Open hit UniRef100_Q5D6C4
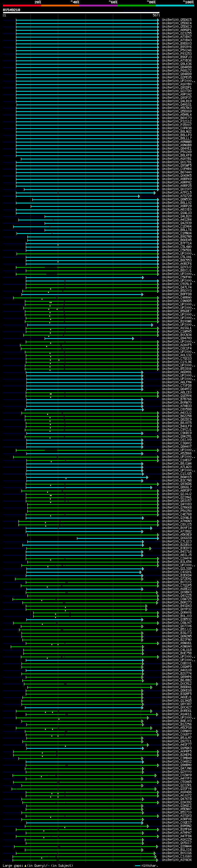The height and width of the screenshot is (868, 197). coord(177,23)
